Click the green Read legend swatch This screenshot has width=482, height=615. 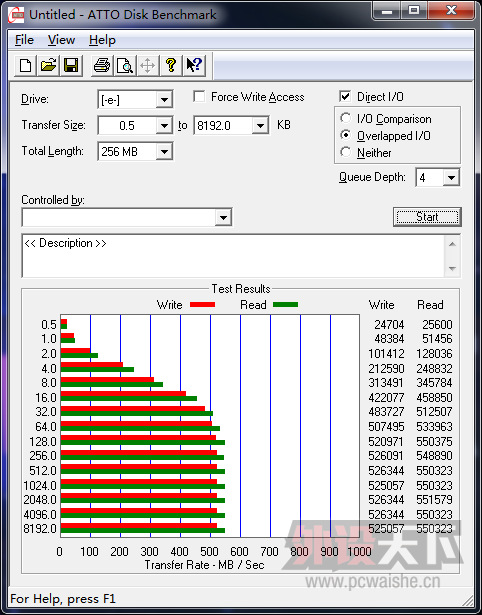(x=286, y=304)
